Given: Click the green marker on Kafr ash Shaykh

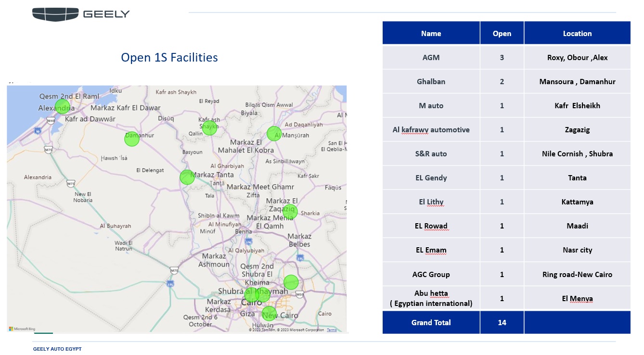Looking at the screenshot, I should (x=209, y=128).
